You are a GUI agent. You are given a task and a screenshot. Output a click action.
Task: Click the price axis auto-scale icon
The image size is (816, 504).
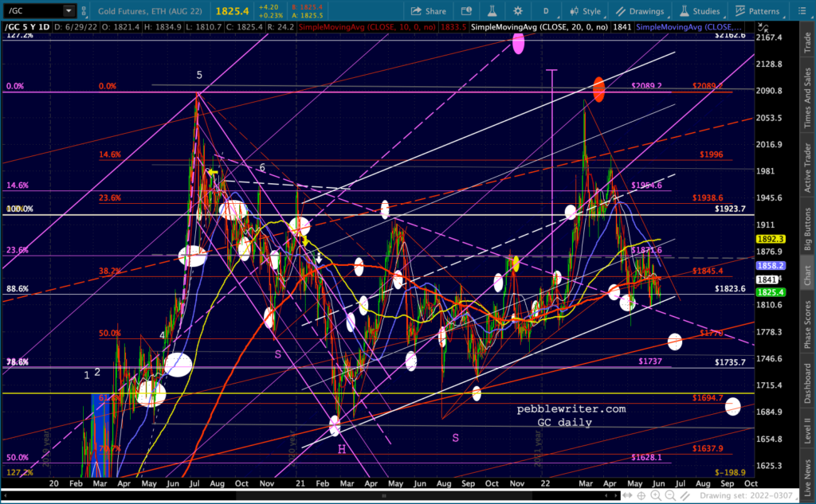pos(763,27)
